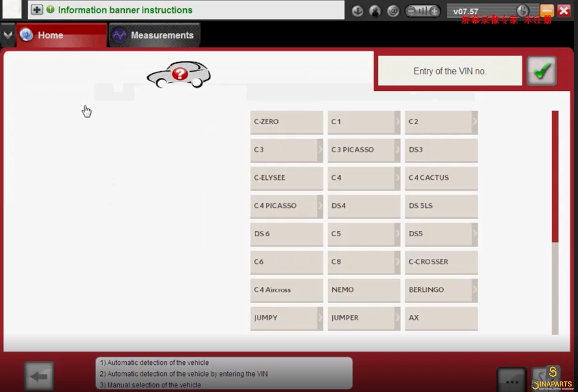578x392 pixels.
Task: Click the green info indicator in the banner
Action: 50,10
